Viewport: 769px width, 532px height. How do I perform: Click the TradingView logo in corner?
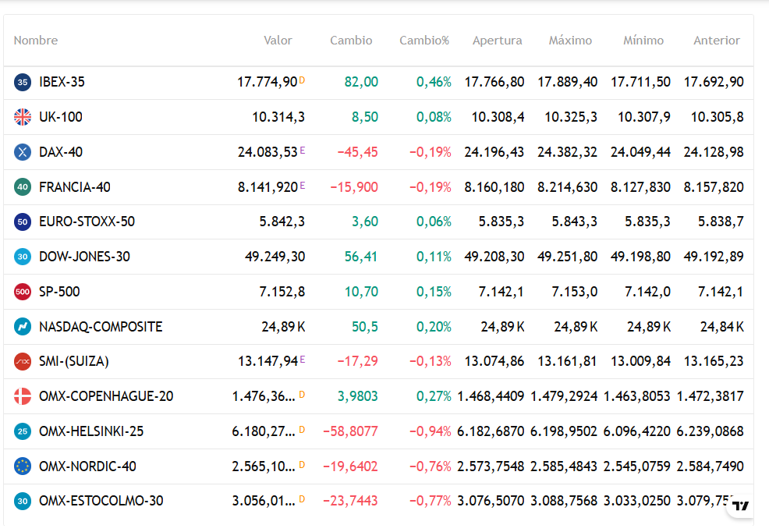pyautogui.click(x=741, y=505)
